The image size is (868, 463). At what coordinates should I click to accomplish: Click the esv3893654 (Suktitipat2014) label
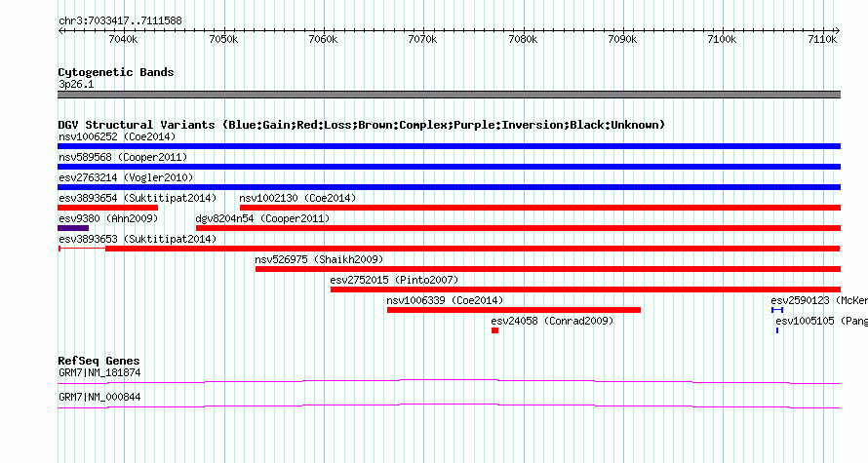138,198
